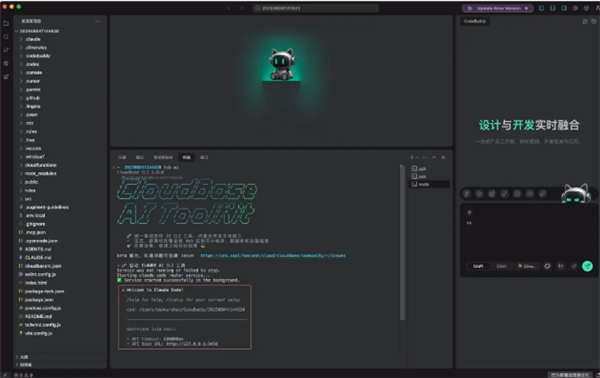Screen dimensions: 600x378
Task: Go back with the title bar arrow
Action: (229, 8)
